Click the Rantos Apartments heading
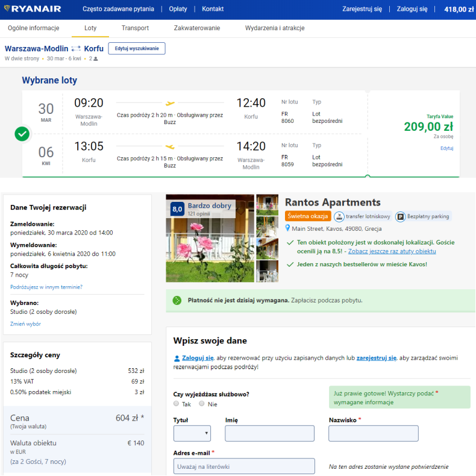476x476 pixels. (333, 202)
